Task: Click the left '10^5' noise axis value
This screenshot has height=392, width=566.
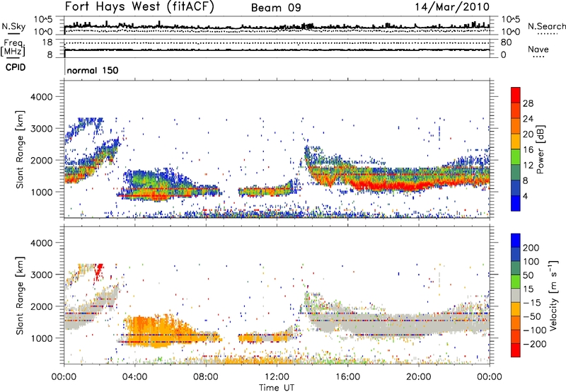Action: pyautogui.click(x=43, y=20)
